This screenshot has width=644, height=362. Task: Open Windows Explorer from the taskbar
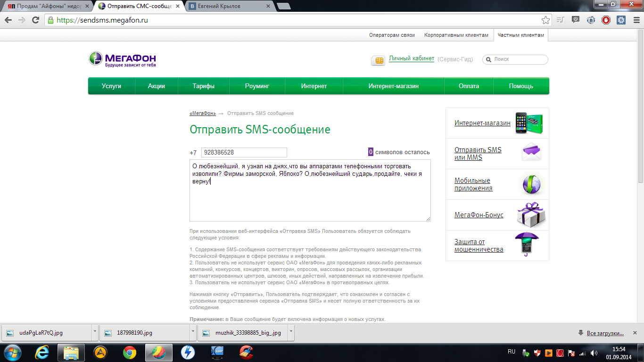(71, 352)
